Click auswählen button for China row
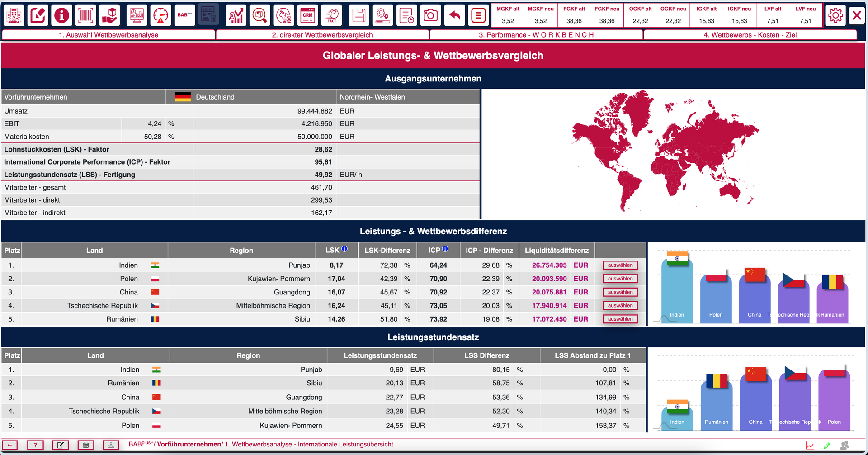The width and height of the screenshot is (868, 455). [620, 292]
